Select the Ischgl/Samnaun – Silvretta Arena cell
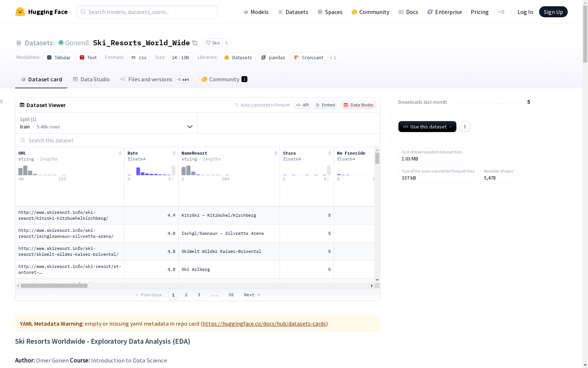 click(229, 233)
